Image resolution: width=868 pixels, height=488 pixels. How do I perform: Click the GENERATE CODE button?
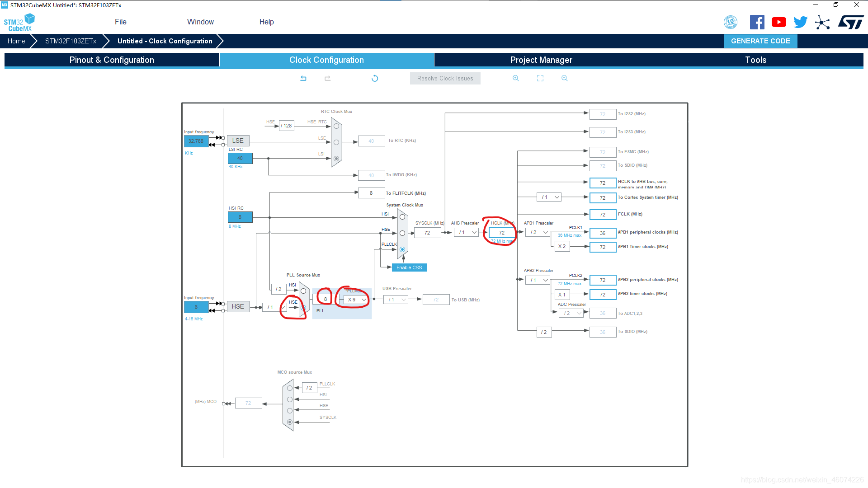tap(760, 41)
